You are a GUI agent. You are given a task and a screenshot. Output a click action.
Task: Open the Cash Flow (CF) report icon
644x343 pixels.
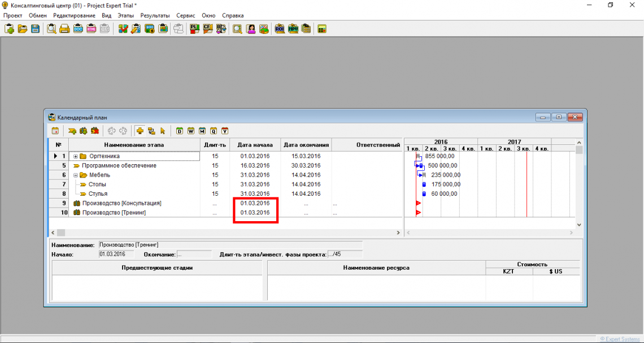click(x=208, y=29)
